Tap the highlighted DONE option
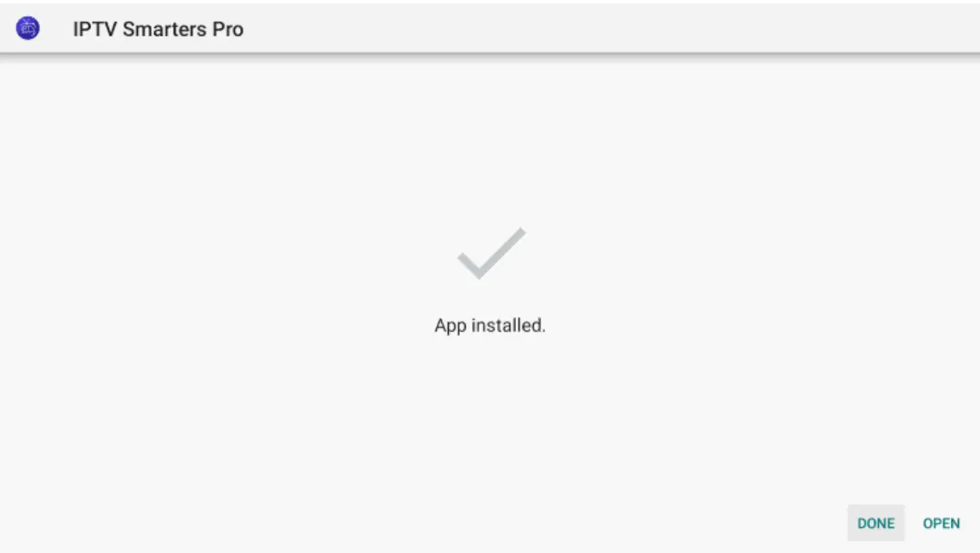 875,523
